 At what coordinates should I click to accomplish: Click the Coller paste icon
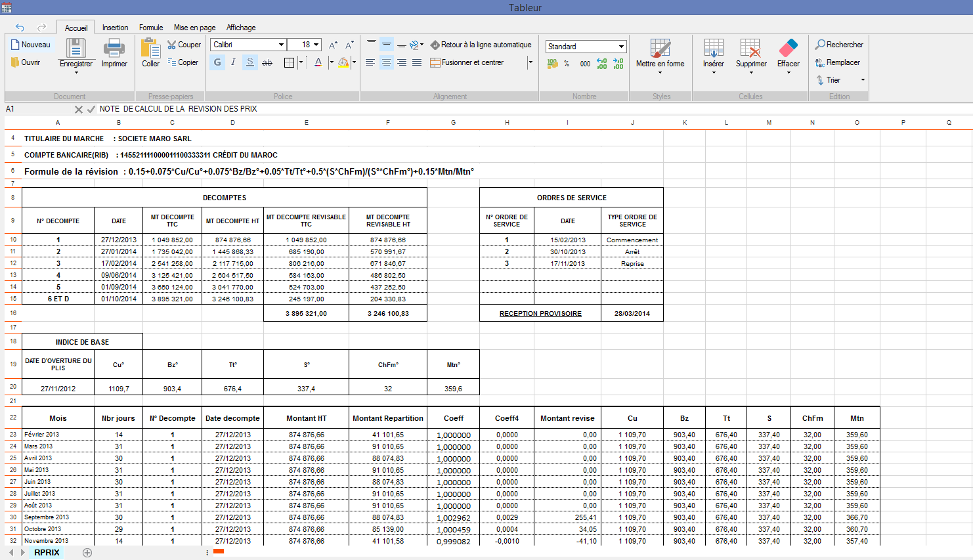(150, 49)
